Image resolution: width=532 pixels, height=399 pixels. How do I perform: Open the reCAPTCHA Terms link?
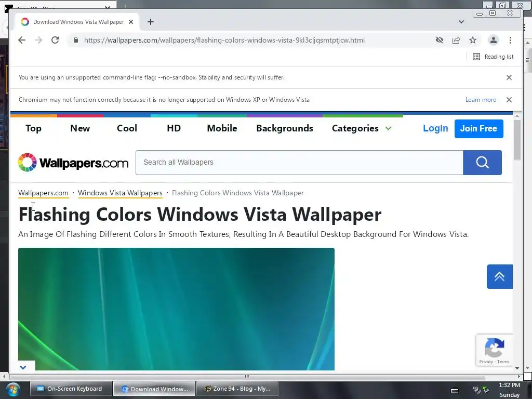pyautogui.click(x=503, y=362)
